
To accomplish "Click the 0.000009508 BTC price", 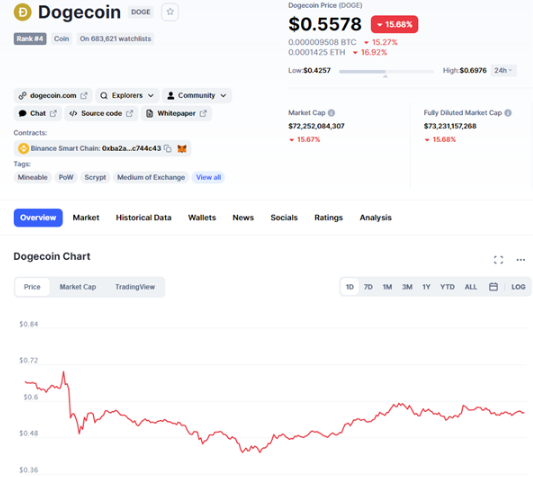I will tap(322, 42).
